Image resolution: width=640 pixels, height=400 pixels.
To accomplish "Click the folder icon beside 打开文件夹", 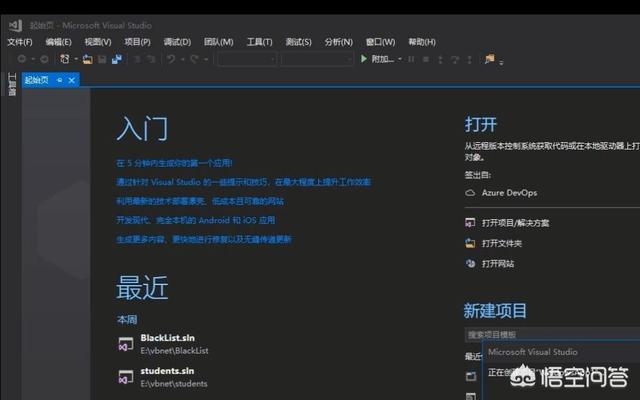I will [470, 243].
